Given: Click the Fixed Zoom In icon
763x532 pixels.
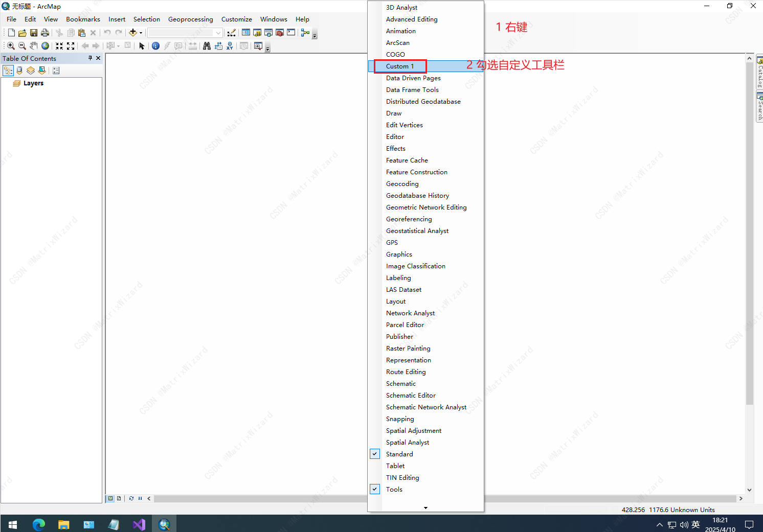Looking at the screenshot, I should click(x=59, y=46).
